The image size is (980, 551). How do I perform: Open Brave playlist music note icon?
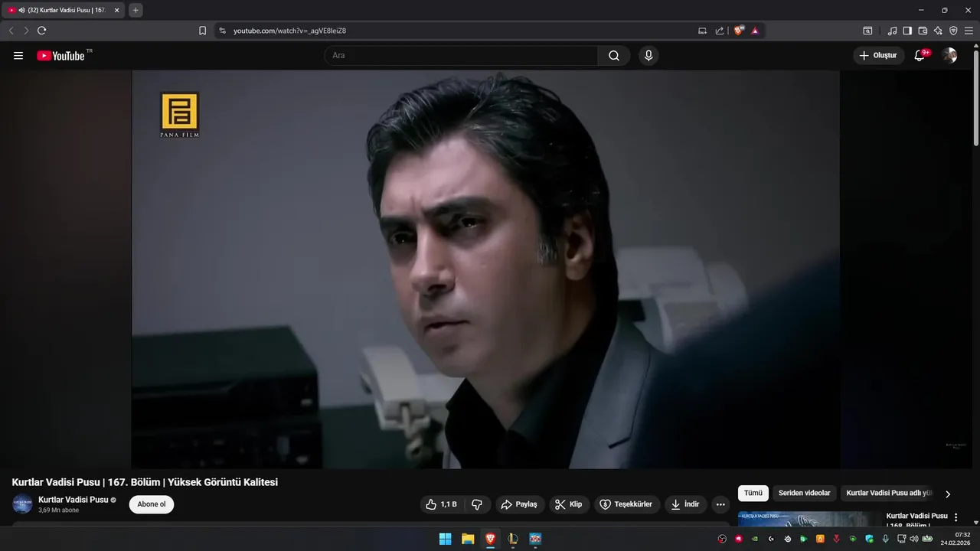point(892,31)
